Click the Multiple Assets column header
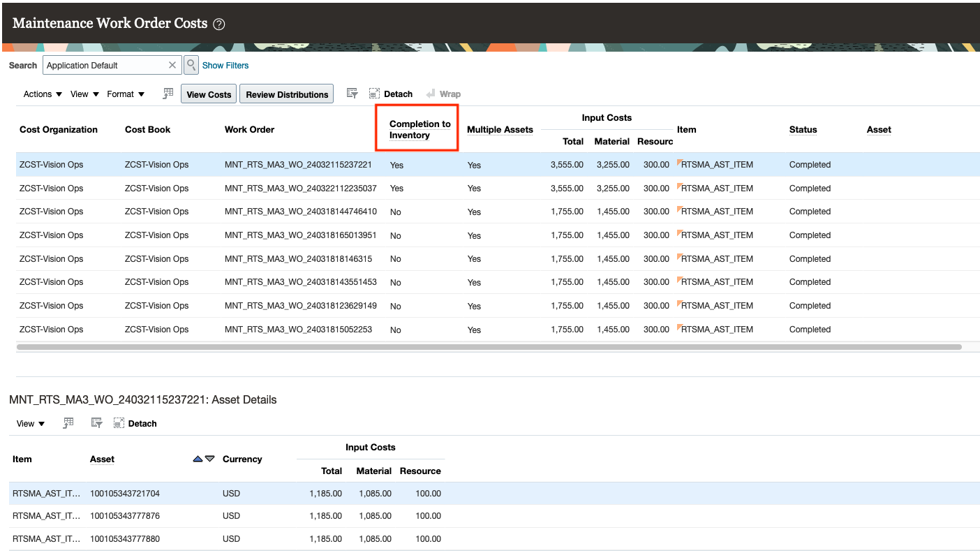This screenshot has height=553, width=980. tap(500, 129)
